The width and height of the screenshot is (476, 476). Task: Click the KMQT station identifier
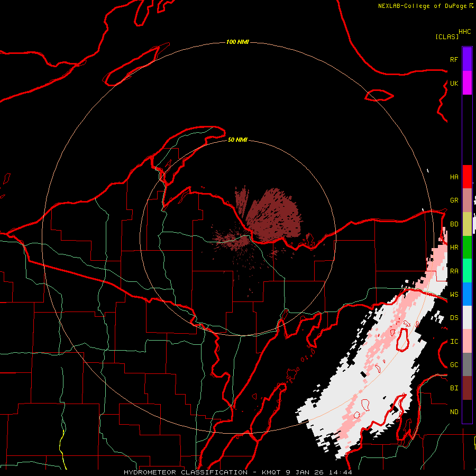271,472
